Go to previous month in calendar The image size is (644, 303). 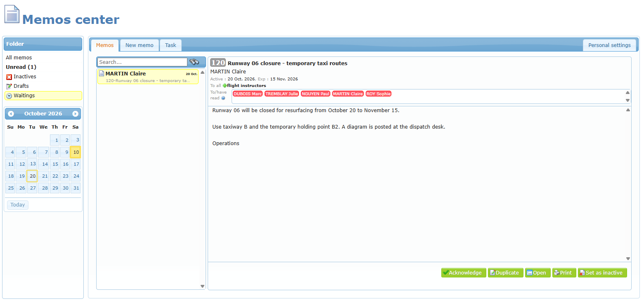(11, 114)
